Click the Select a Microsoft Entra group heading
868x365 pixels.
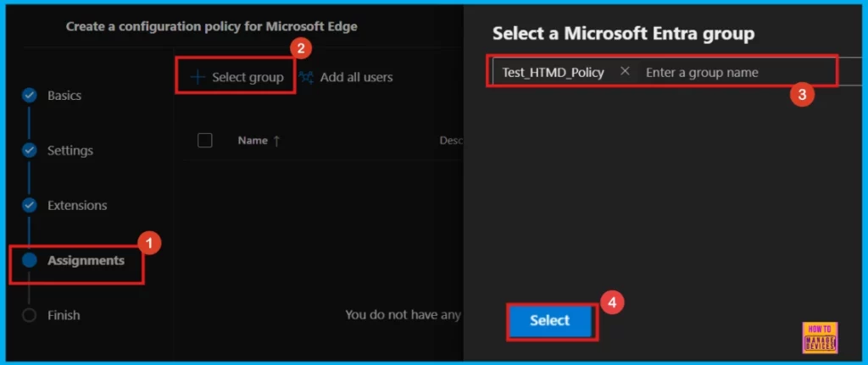point(623,34)
